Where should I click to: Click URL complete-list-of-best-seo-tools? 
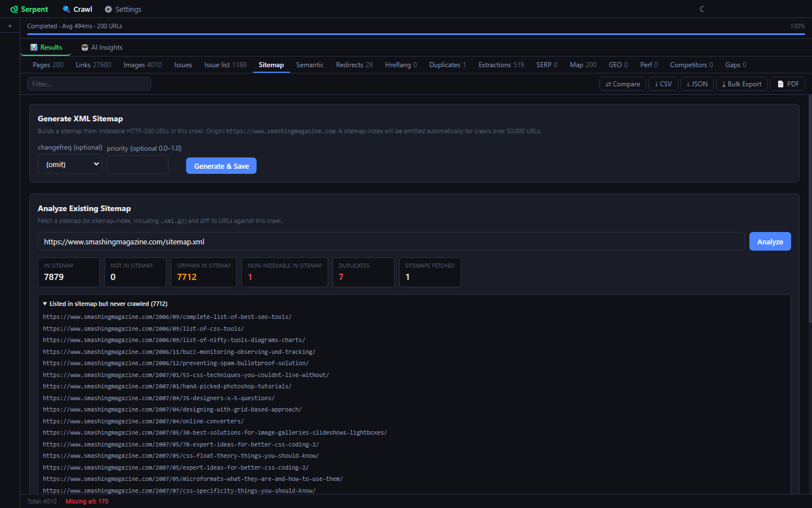pyautogui.click(x=167, y=317)
